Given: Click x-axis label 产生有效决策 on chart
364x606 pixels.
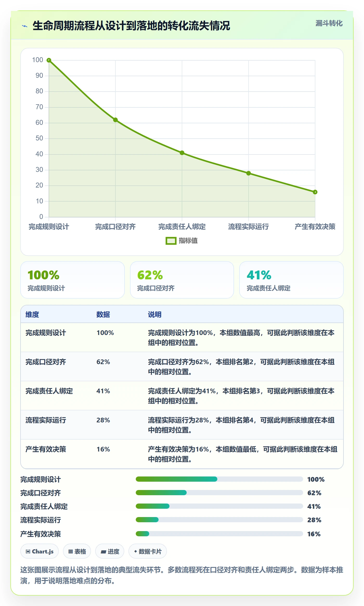Looking at the screenshot, I should coord(315,227).
